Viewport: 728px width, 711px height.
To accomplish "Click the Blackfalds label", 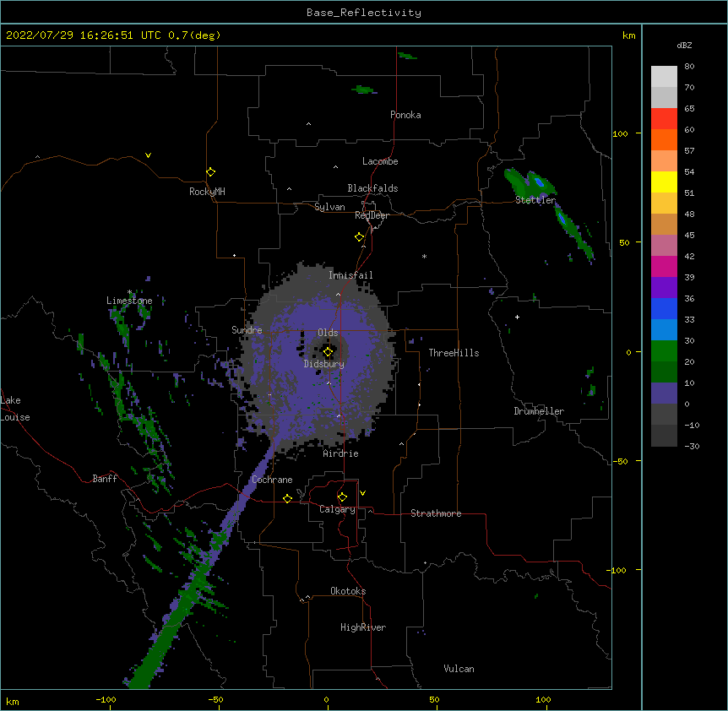I will [372, 188].
